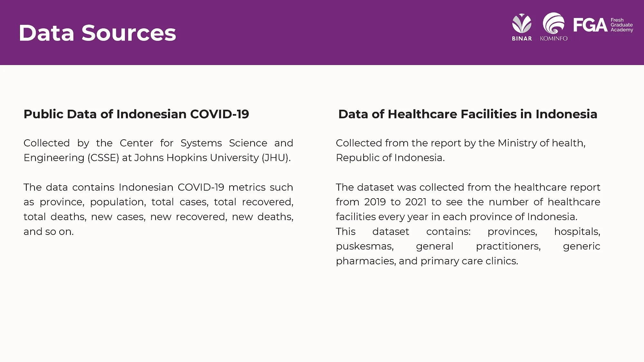Screen dimensions: 644x362
Task: Click the Fresh Graduate Academy text
Action: 621,25
